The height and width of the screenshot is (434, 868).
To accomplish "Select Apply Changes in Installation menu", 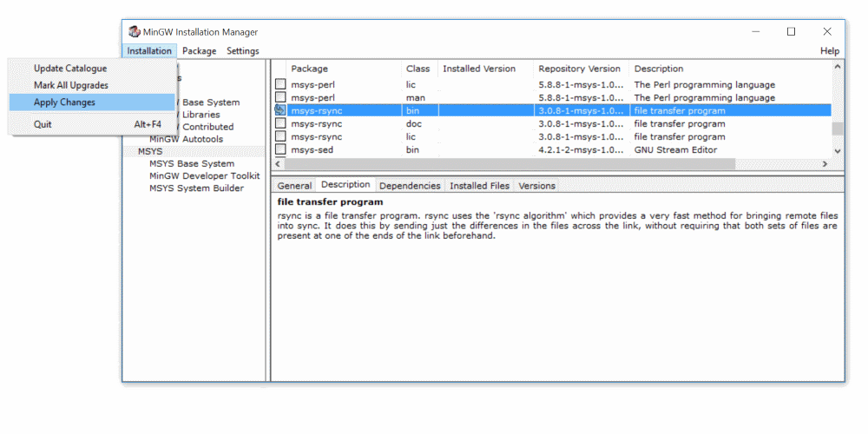I will point(91,102).
